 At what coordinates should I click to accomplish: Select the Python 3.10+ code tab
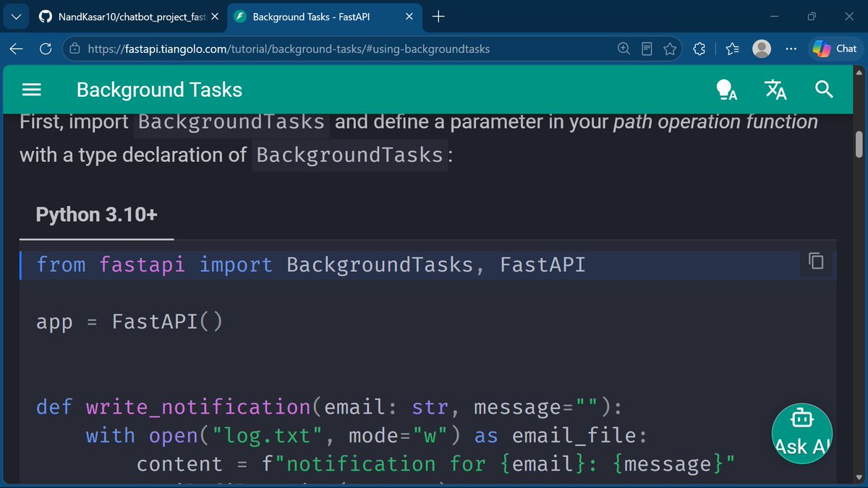tap(96, 215)
